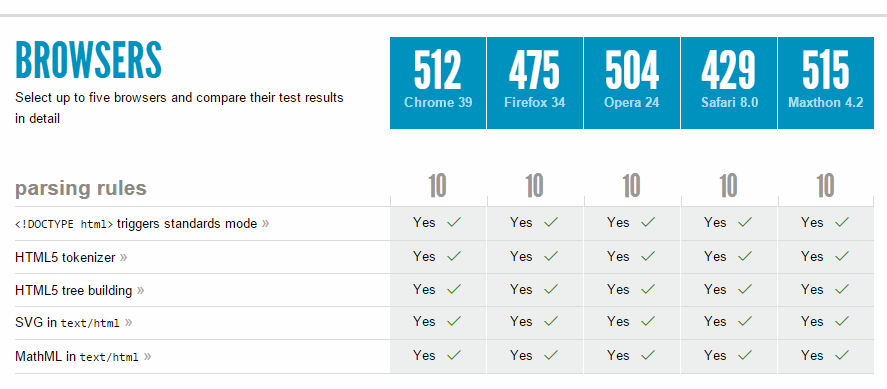The width and height of the screenshot is (887, 389).
Task: Expand the HTML5 tokenizer details arrow
Action: pos(123,258)
